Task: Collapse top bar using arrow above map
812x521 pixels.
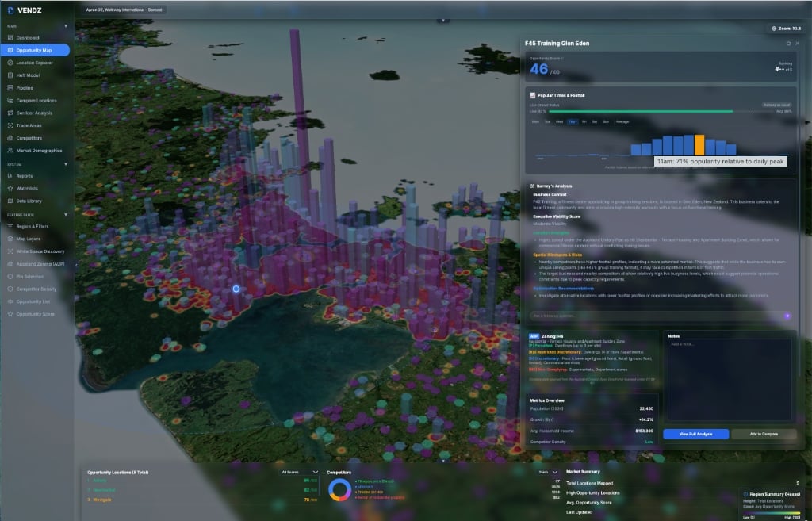Action: pos(442,21)
